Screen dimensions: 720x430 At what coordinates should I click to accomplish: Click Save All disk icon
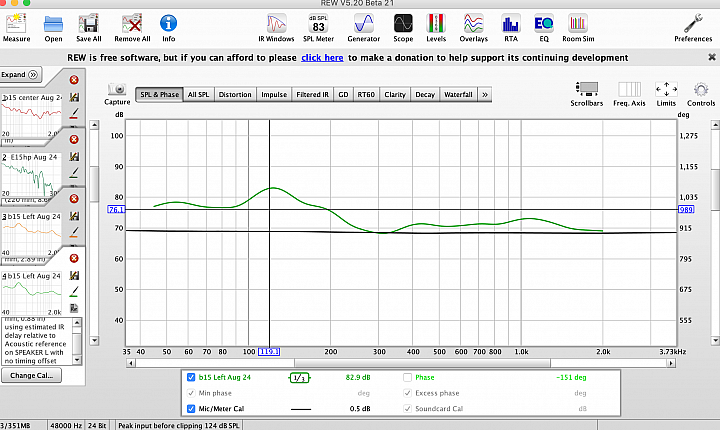[89, 28]
